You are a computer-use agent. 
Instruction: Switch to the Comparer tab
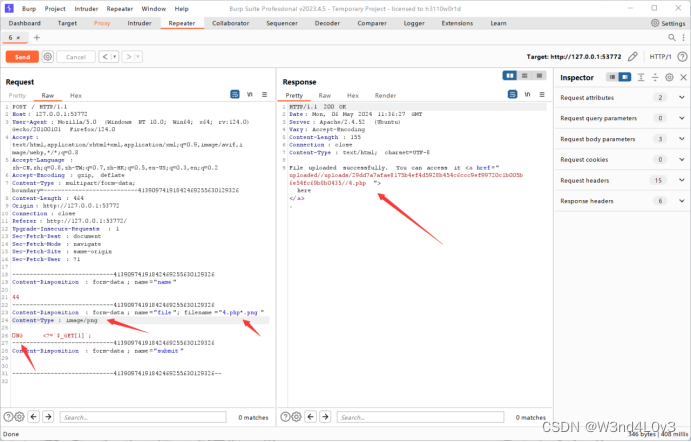point(372,23)
